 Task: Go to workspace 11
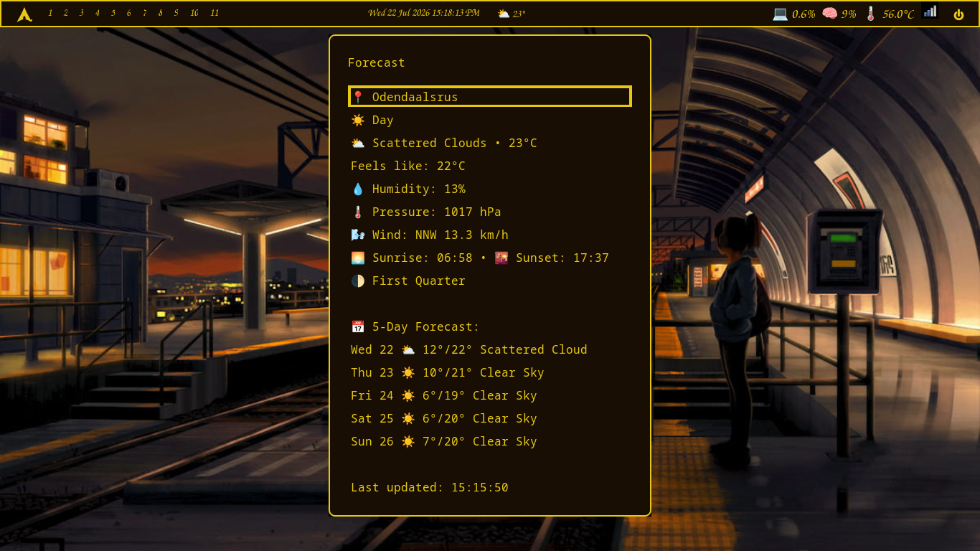point(215,13)
